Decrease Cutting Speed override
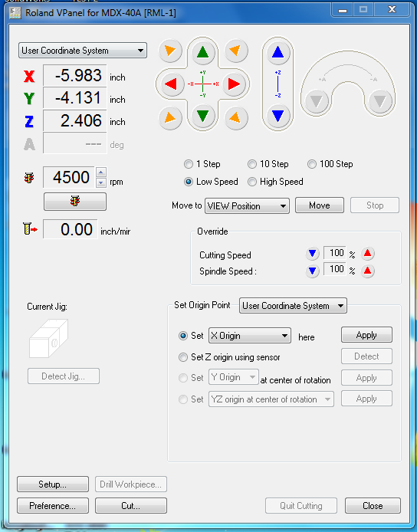417x532 pixels. click(312, 254)
